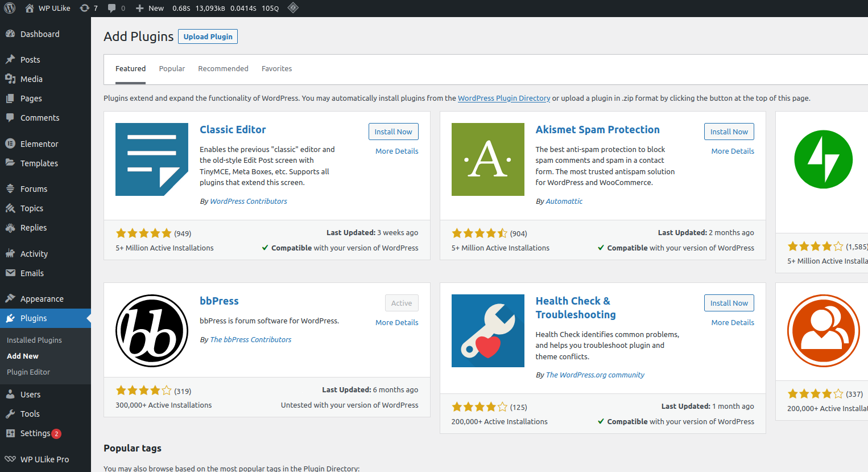Image resolution: width=868 pixels, height=472 pixels.
Task: Open the bbPress title link
Action: tap(219, 301)
